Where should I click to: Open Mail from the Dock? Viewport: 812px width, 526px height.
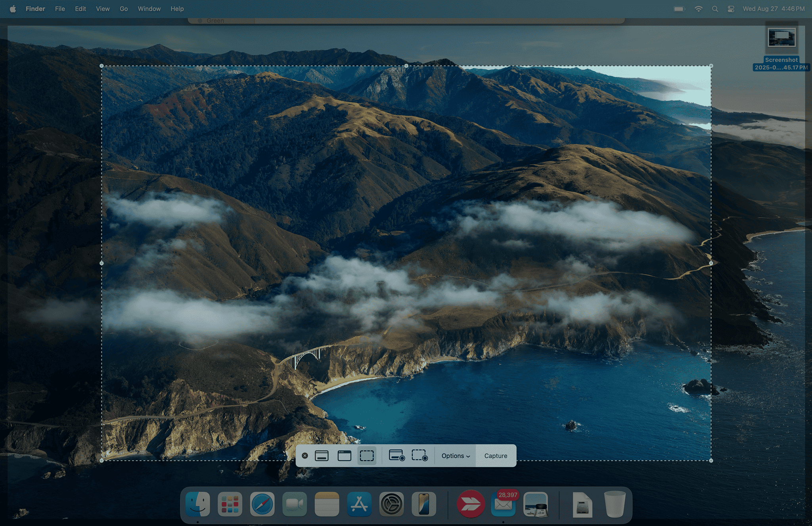(x=504, y=504)
